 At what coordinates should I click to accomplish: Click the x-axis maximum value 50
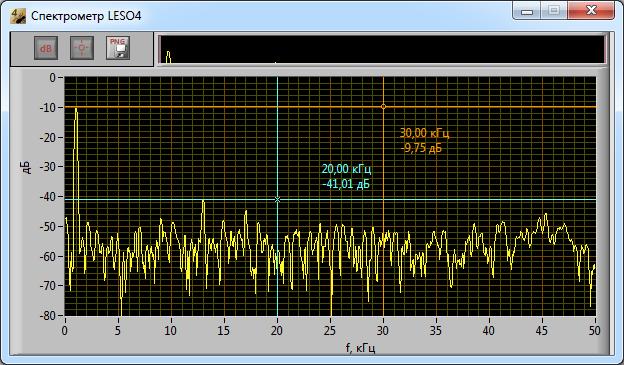595,330
